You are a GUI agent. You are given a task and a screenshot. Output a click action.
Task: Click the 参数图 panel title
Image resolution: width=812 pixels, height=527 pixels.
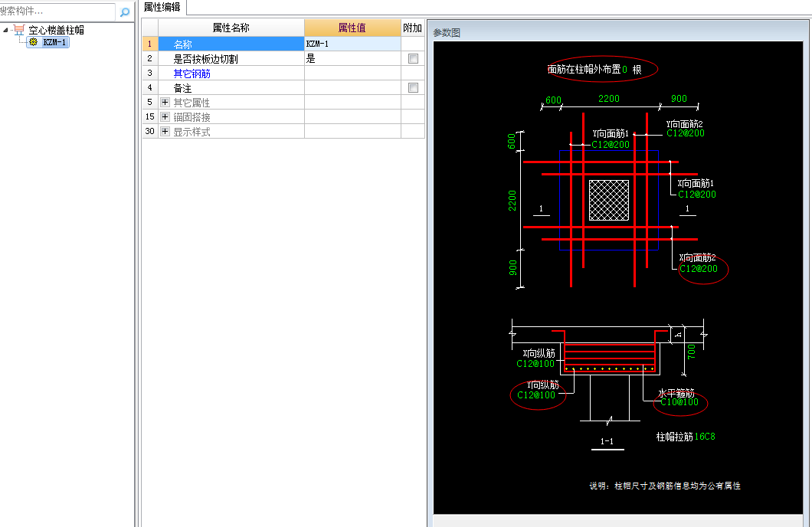[447, 33]
